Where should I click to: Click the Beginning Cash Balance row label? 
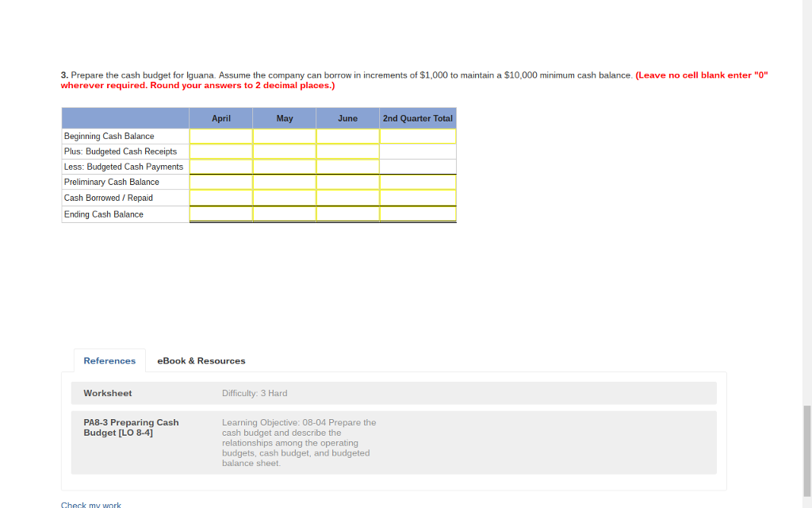click(108, 136)
